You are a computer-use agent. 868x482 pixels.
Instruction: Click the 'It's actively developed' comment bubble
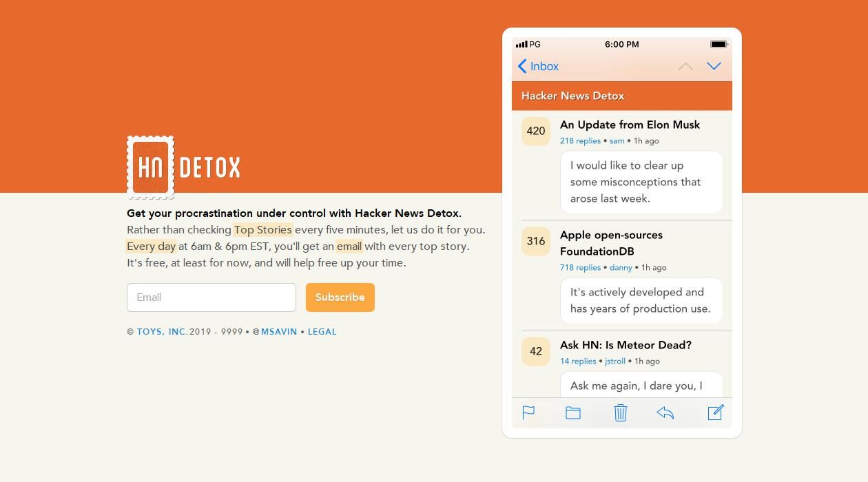pyautogui.click(x=641, y=300)
